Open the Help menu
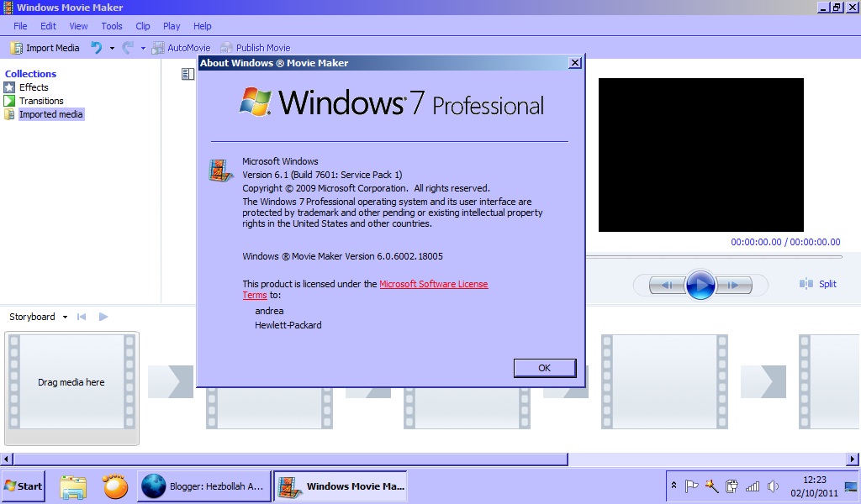The height and width of the screenshot is (504, 861). click(x=202, y=26)
